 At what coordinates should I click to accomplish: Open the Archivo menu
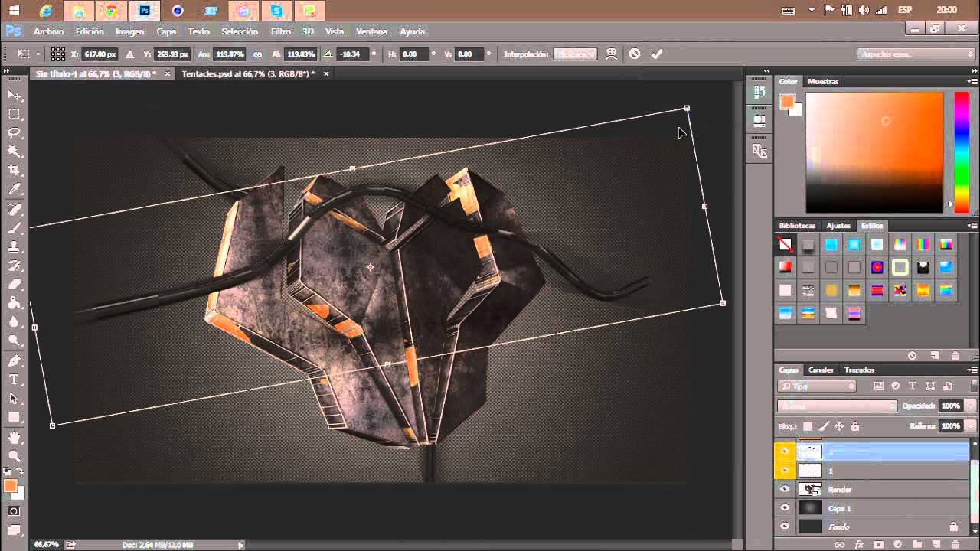pos(49,31)
